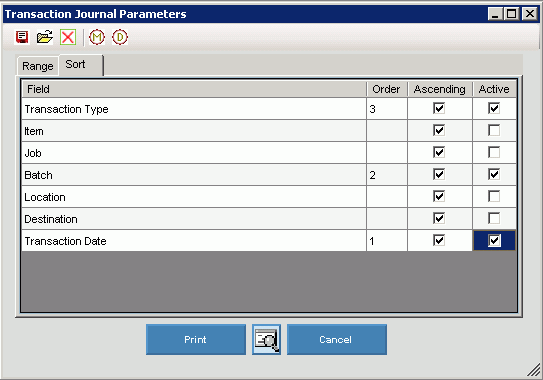Maximize the Transaction Journal Parameters window
Screen dimensions: 543x380
511,14
